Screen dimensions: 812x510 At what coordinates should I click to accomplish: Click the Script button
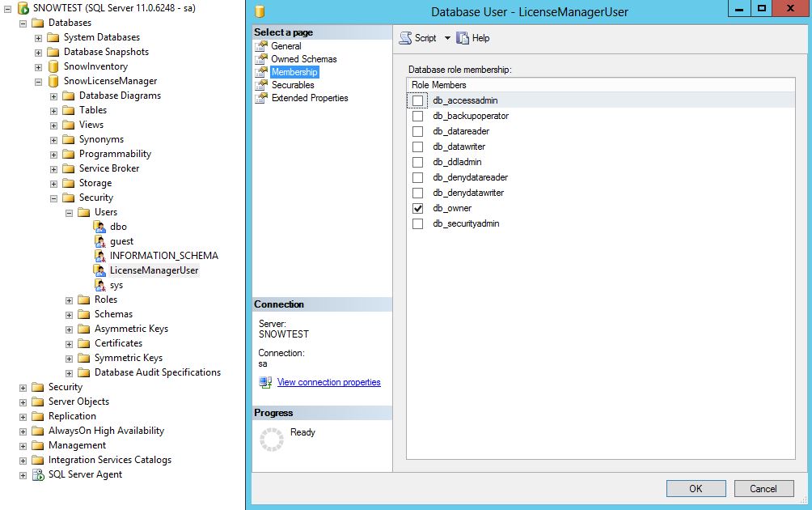pos(418,38)
